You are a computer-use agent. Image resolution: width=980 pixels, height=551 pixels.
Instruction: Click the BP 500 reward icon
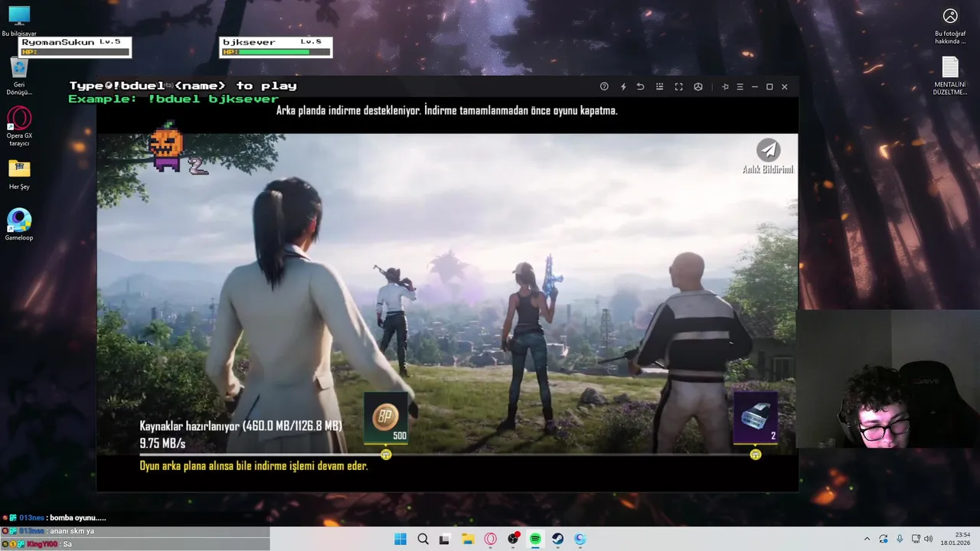(x=386, y=418)
